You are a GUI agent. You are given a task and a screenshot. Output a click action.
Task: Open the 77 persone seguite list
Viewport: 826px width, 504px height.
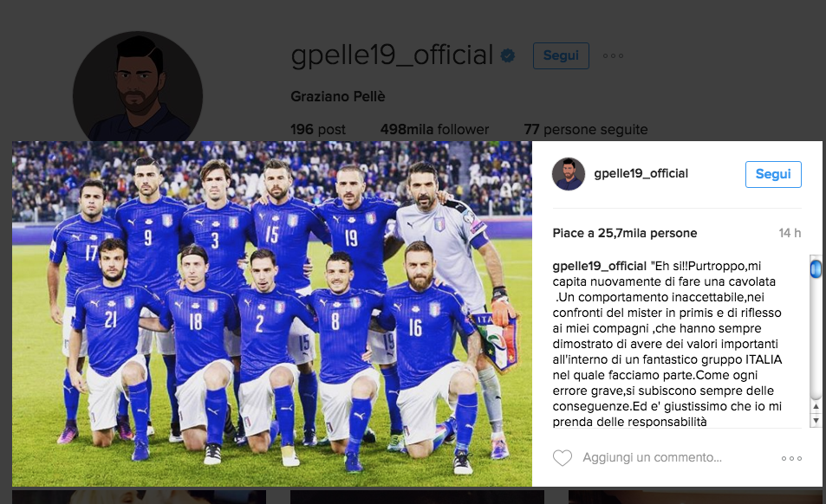(x=586, y=129)
